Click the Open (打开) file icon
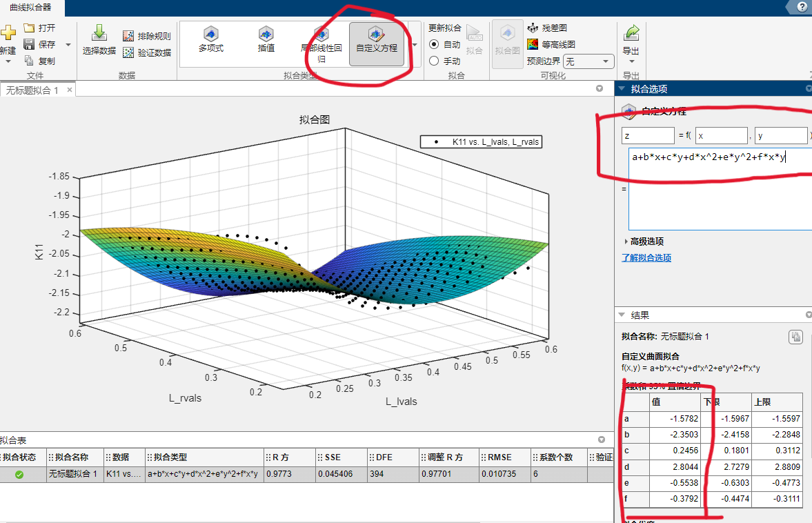The width and height of the screenshot is (812, 523). point(29,28)
